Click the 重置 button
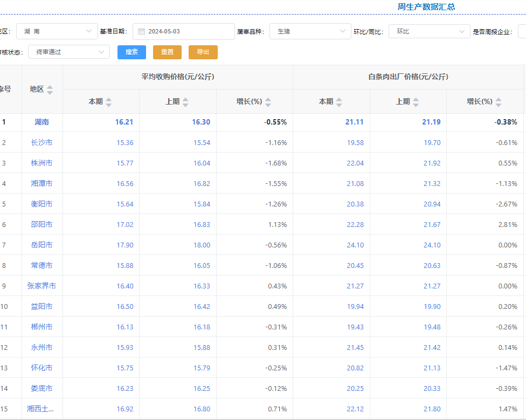The image size is (526, 420). pos(167,52)
